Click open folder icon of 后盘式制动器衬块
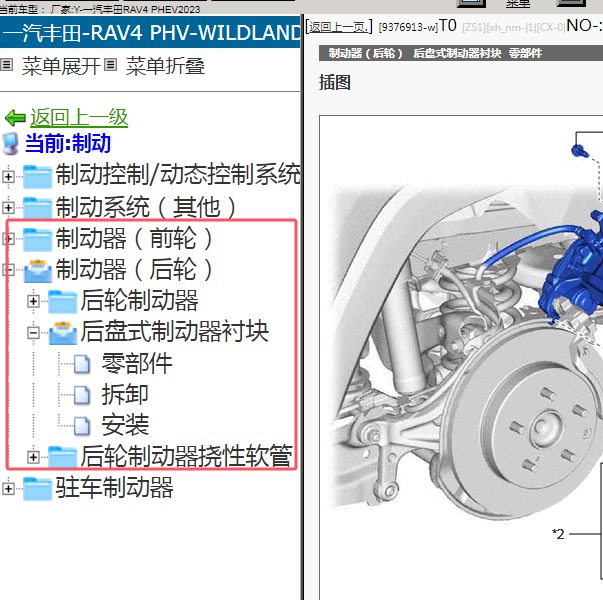Screen dimensions: 603x600 click(x=63, y=333)
